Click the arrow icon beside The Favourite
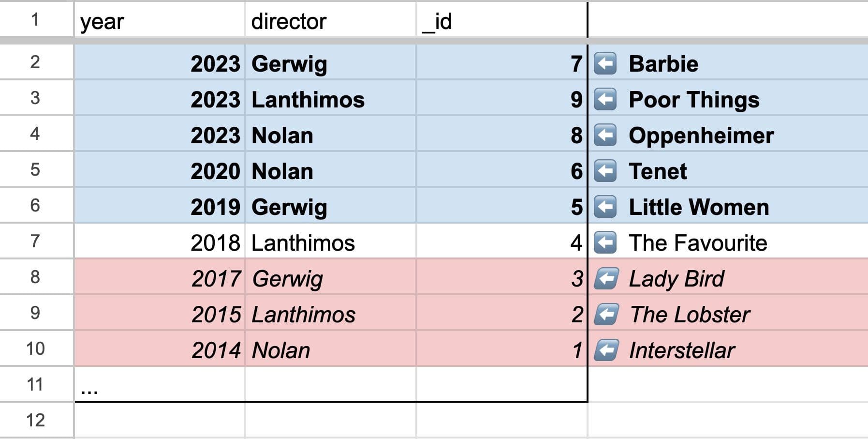 605,242
